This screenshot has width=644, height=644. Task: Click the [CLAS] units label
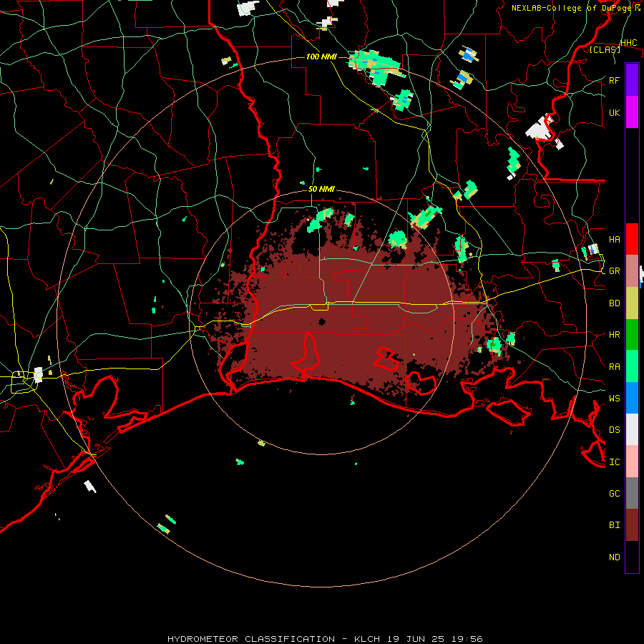(x=605, y=49)
